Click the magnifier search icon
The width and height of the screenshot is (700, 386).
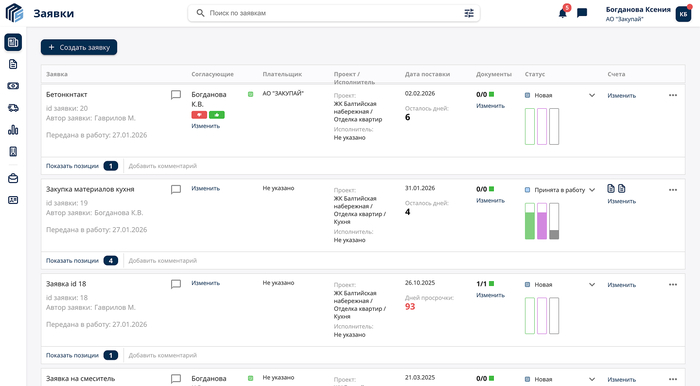[x=200, y=13]
